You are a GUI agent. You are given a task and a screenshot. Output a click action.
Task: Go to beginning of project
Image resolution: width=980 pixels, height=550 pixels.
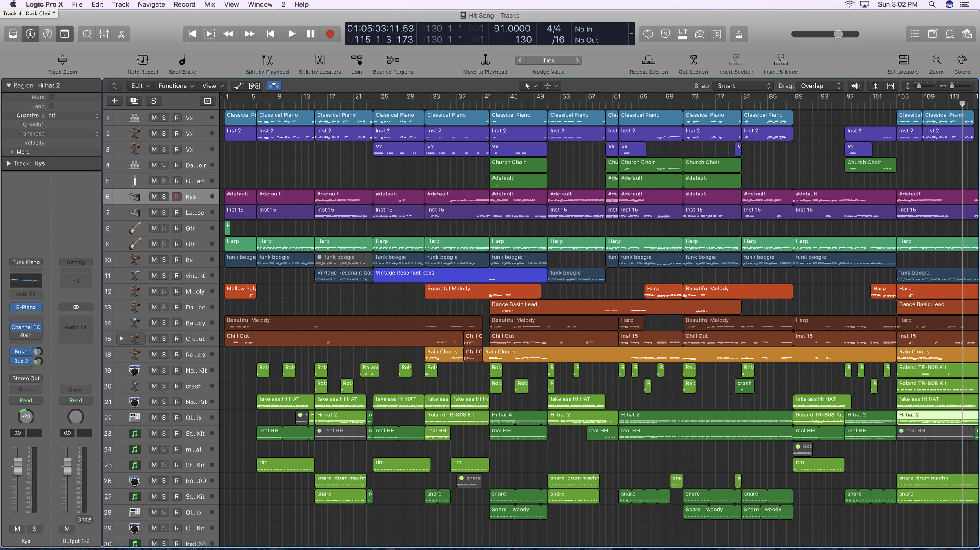192,34
